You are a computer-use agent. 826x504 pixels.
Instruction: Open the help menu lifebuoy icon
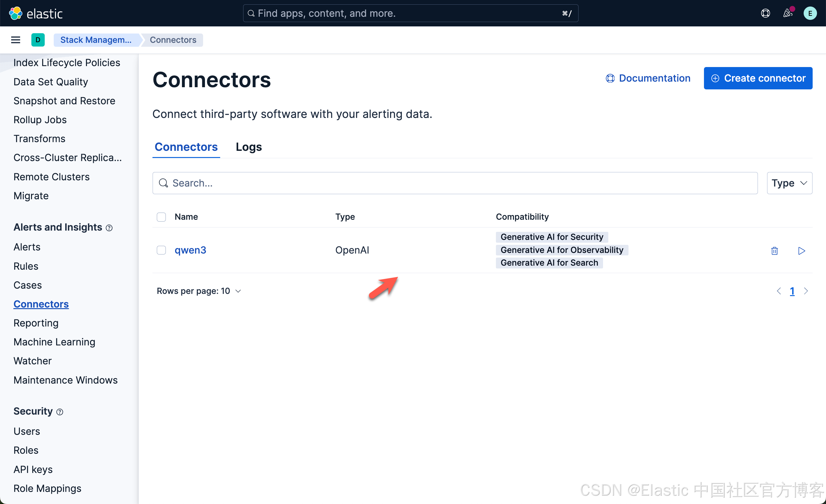point(765,13)
